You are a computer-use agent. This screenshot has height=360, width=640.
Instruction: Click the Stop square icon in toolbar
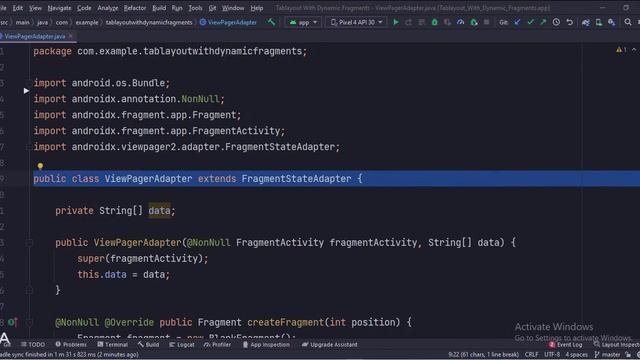coord(487,22)
